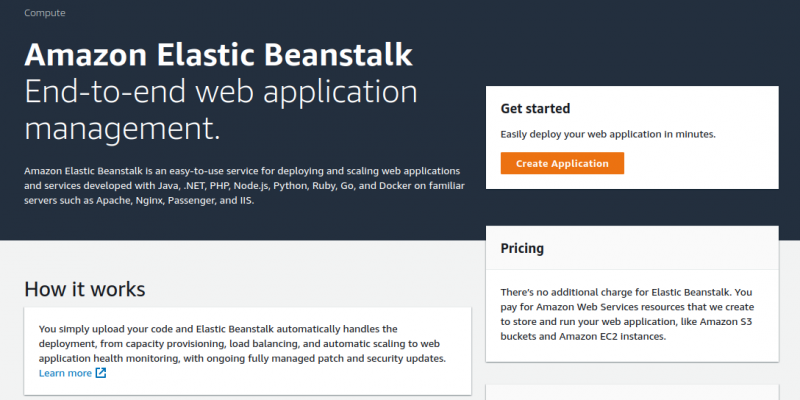This screenshot has width=800, height=400.
Task: Click the "End-to-end web application management." subtitle
Action: pos(221,111)
